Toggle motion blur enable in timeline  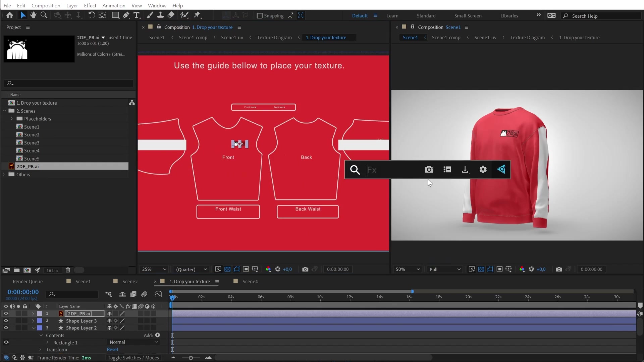click(144, 294)
